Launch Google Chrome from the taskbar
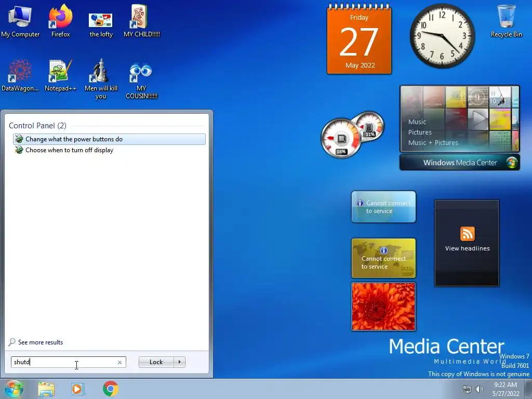Screen dimensions: 532x399 [111, 389]
